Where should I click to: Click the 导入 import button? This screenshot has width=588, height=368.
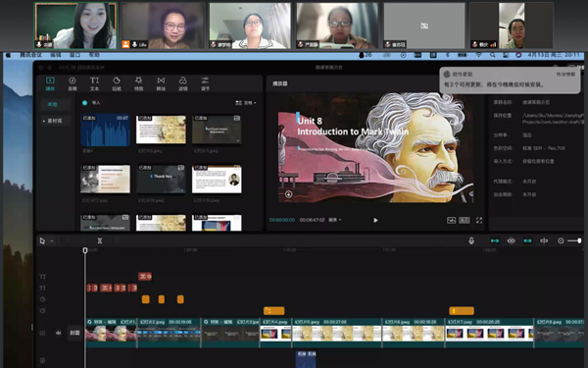(91, 102)
